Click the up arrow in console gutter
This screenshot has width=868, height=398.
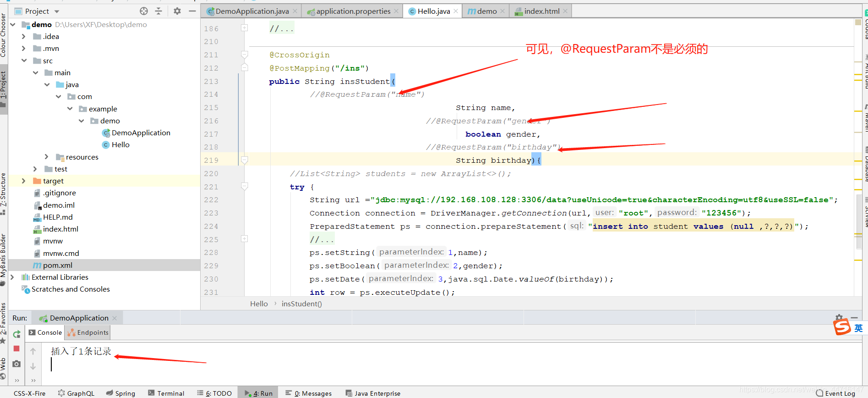(33, 351)
